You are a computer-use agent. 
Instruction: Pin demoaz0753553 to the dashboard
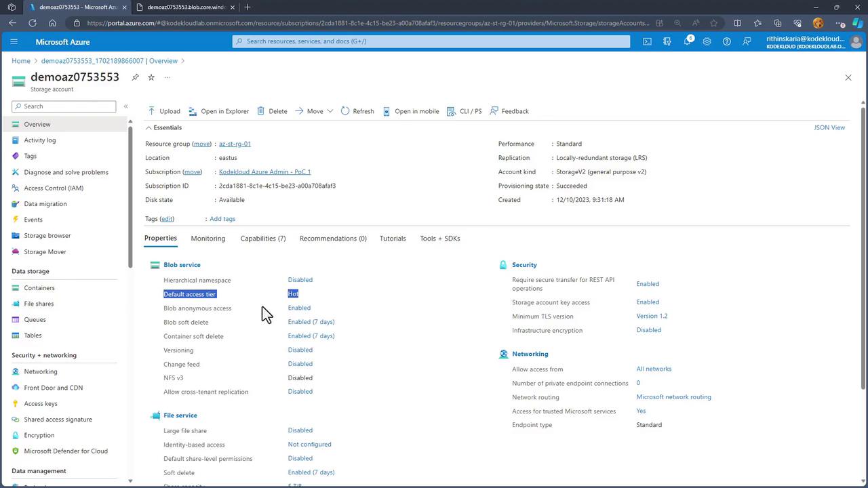(136, 77)
